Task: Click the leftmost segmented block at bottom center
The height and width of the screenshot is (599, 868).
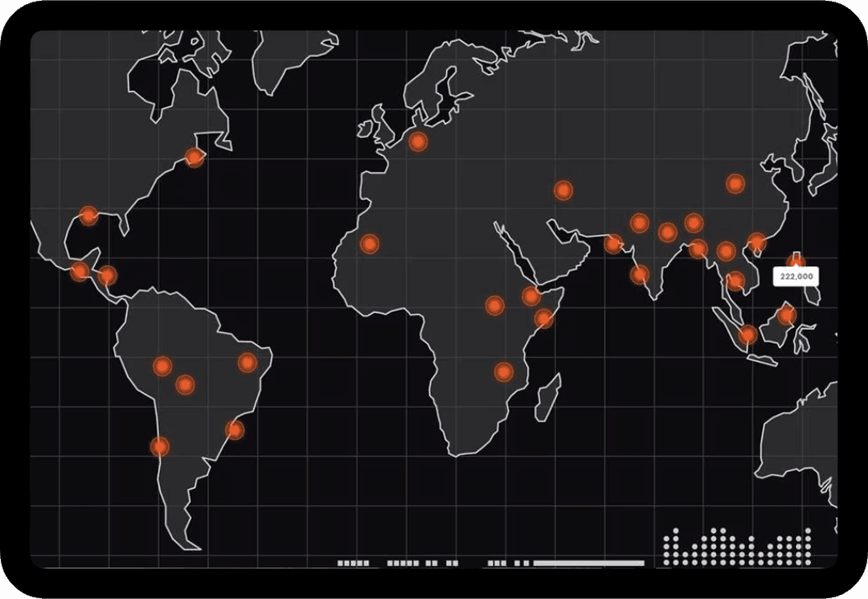Action: [x=354, y=564]
